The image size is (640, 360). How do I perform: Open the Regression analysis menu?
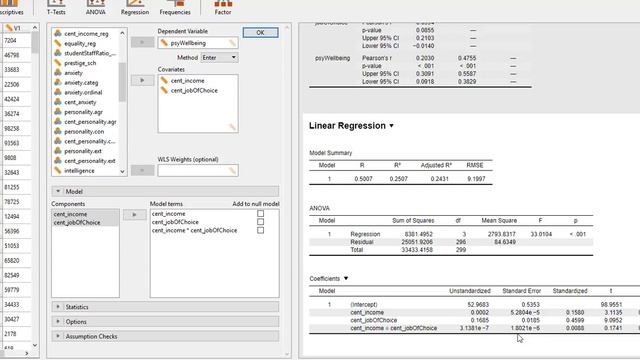pos(135,8)
